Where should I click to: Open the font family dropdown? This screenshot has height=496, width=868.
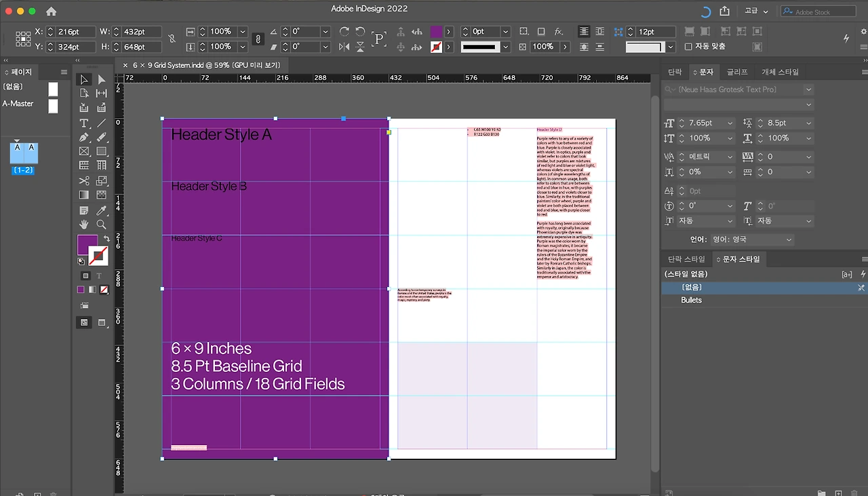808,90
